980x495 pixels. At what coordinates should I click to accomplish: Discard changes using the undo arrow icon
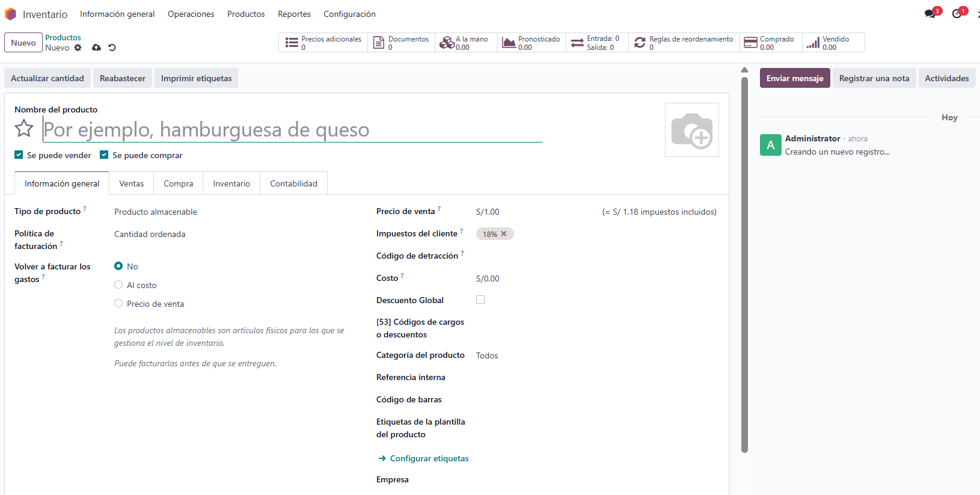click(112, 48)
